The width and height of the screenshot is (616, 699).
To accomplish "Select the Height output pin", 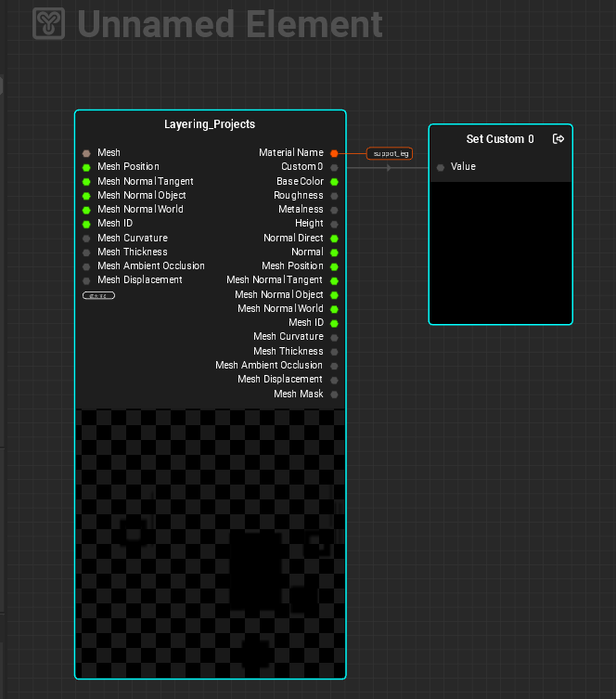I will pos(334,224).
